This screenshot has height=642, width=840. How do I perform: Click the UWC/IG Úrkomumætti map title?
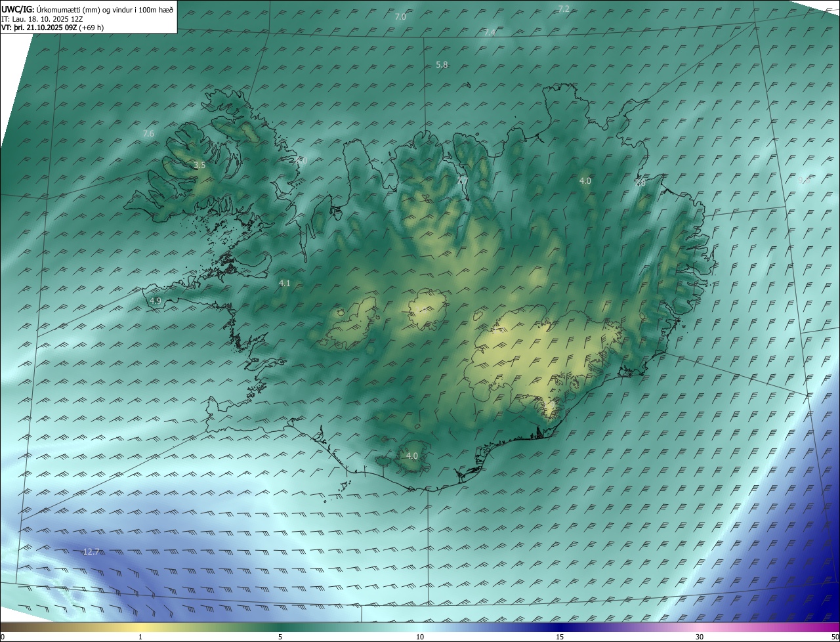coord(87,9)
